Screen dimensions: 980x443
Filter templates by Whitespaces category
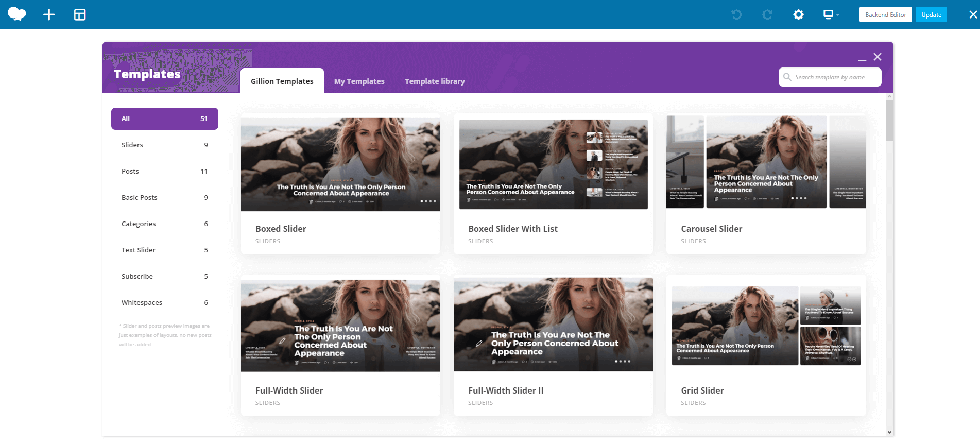pos(165,302)
